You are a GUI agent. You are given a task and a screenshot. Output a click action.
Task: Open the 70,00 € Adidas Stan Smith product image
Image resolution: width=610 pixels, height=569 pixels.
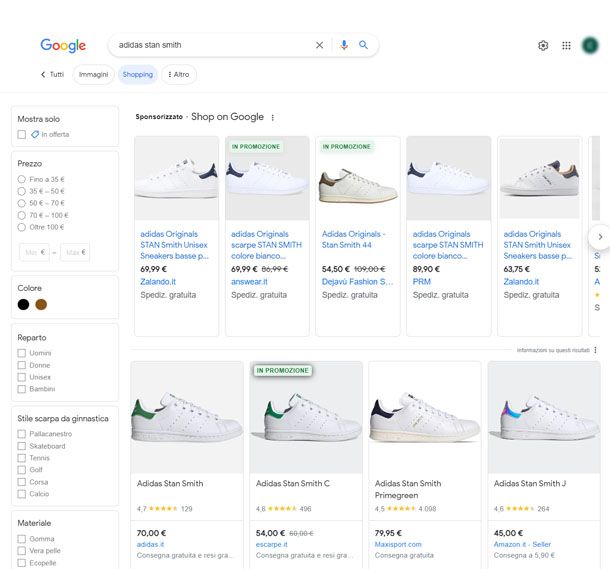click(x=187, y=417)
